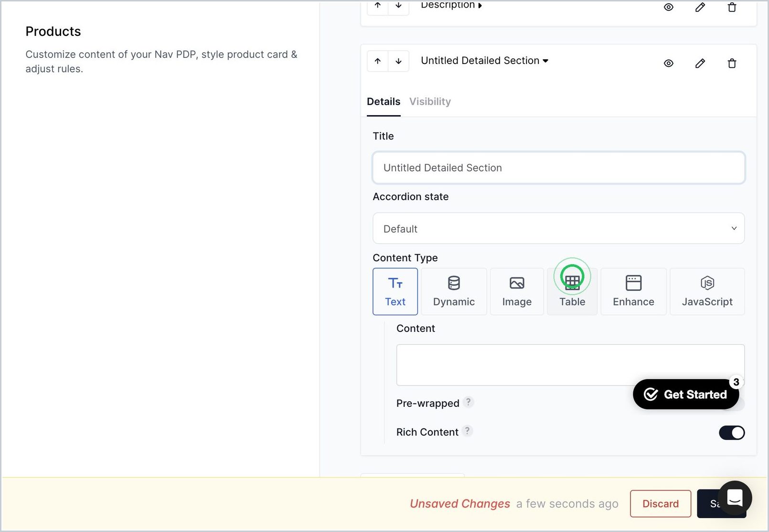Delete Description section via trash icon

[732, 7]
